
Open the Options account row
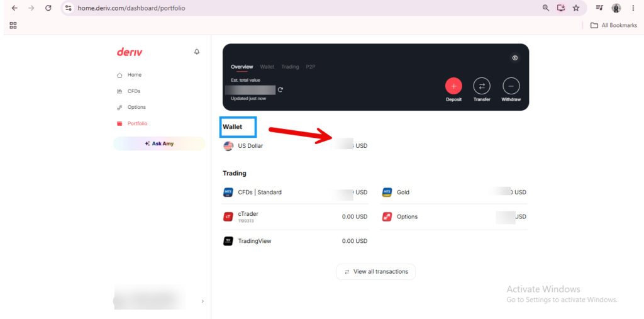454,216
